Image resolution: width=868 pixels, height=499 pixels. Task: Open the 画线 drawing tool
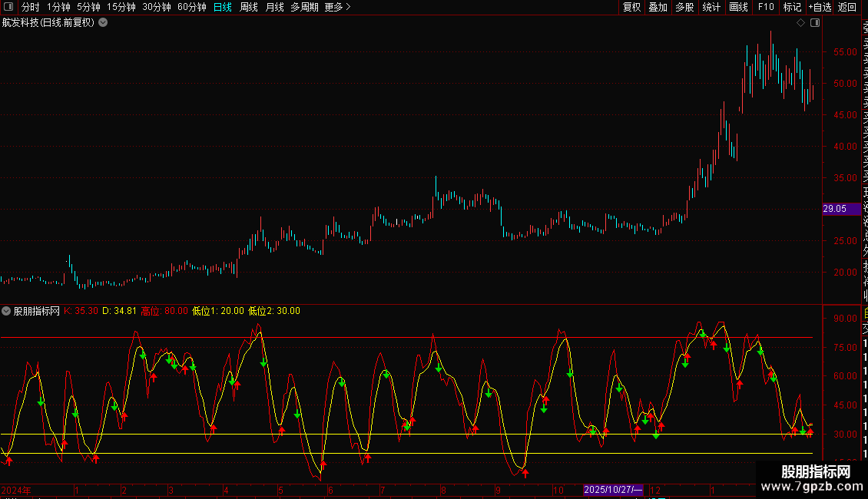738,8
